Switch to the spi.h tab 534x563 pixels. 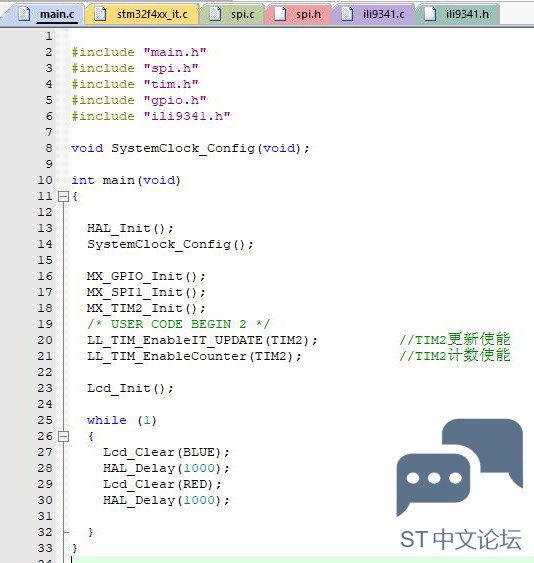pyautogui.click(x=298, y=14)
